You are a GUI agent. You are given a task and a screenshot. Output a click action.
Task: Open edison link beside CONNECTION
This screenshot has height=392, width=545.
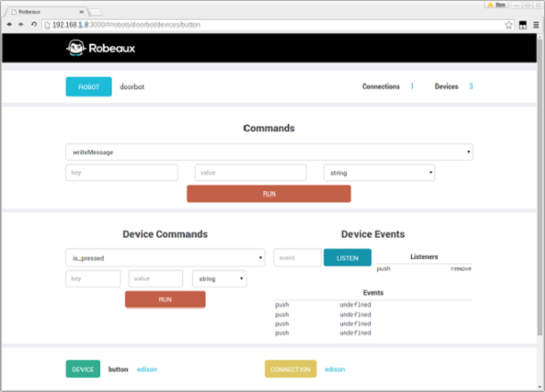(335, 370)
